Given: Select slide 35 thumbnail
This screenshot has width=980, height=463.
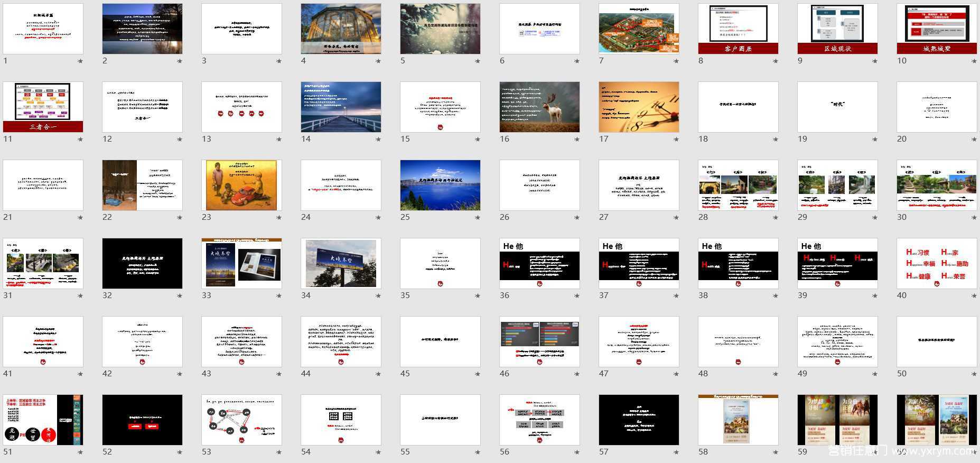Looking at the screenshot, I should pyautogui.click(x=440, y=263).
